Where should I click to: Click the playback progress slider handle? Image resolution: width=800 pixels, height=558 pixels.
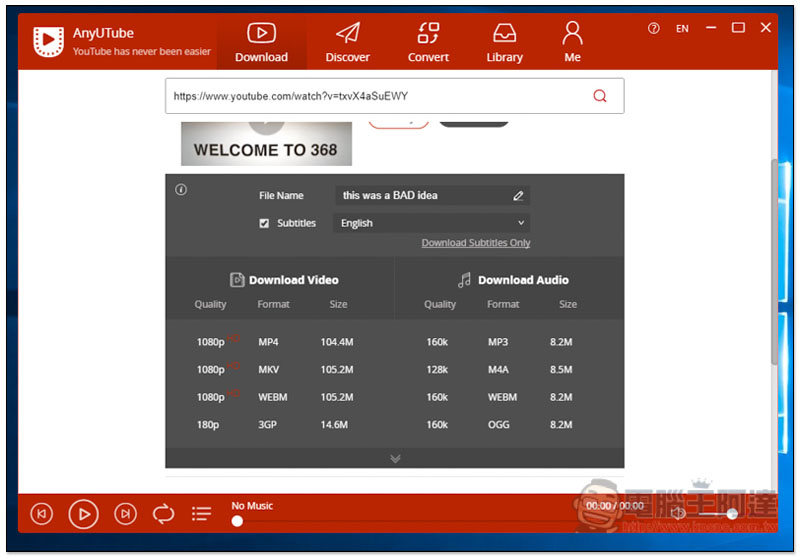tap(237, 521)
